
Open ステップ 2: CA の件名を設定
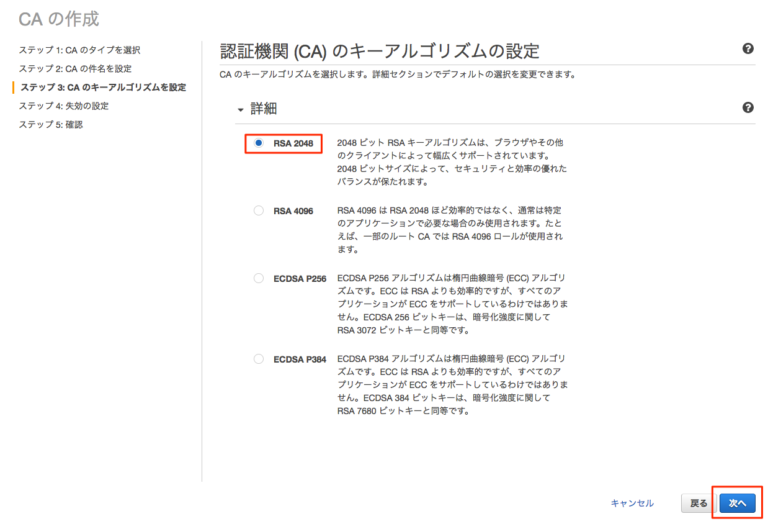pyautogui.click(x=75, y=68)
